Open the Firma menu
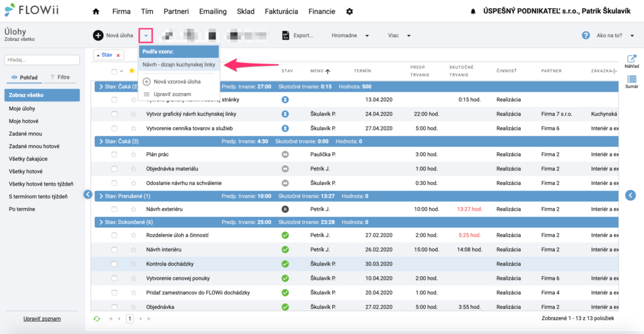 pyautogui.click(x=121, y=11)
